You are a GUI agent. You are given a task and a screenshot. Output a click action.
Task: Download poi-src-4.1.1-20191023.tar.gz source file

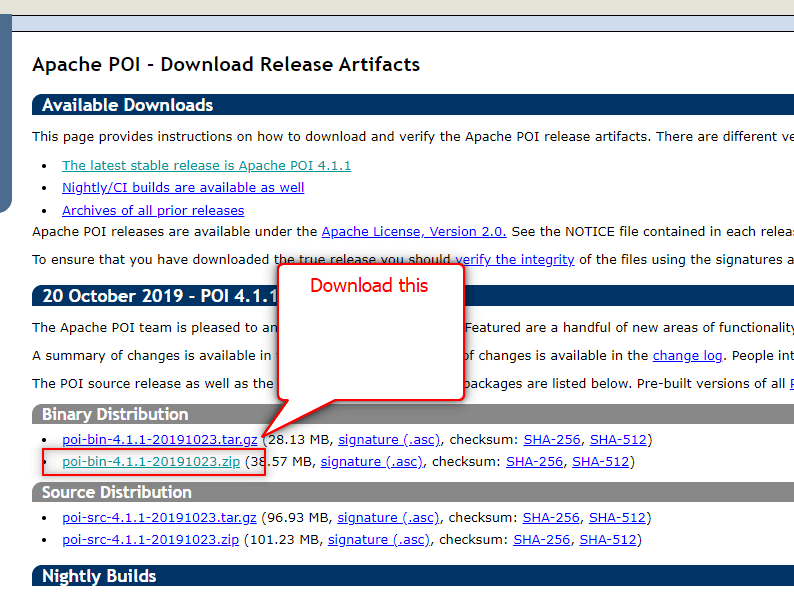click(159, 517)
